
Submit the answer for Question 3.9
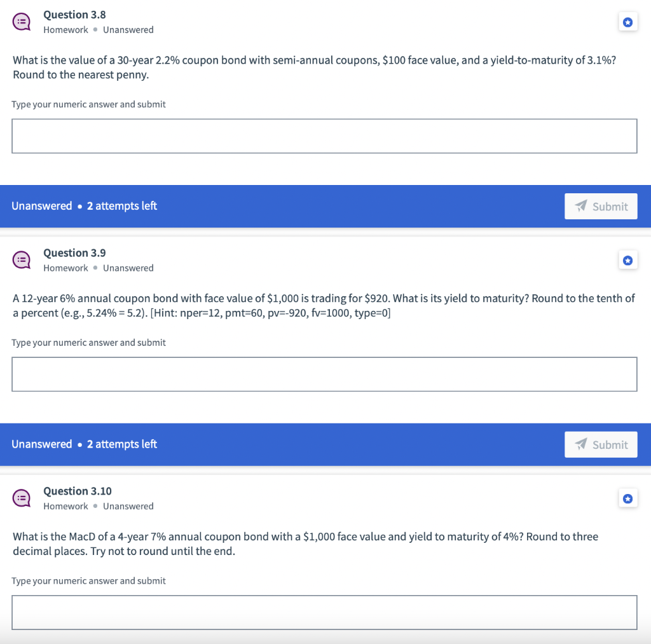coord(601,444)
